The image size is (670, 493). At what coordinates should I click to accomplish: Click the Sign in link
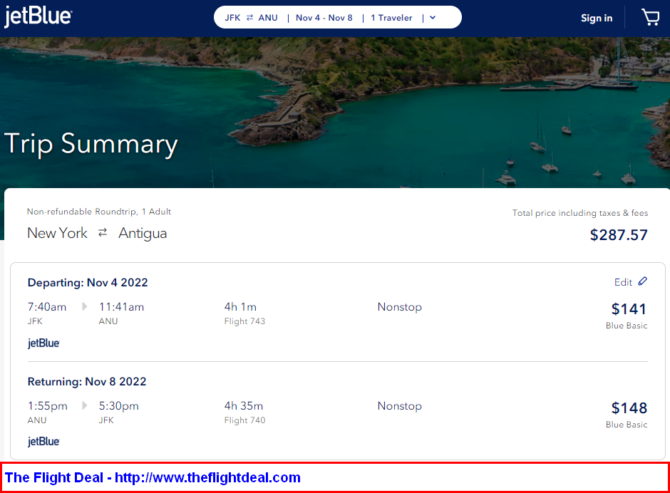[x=596, y=18]
